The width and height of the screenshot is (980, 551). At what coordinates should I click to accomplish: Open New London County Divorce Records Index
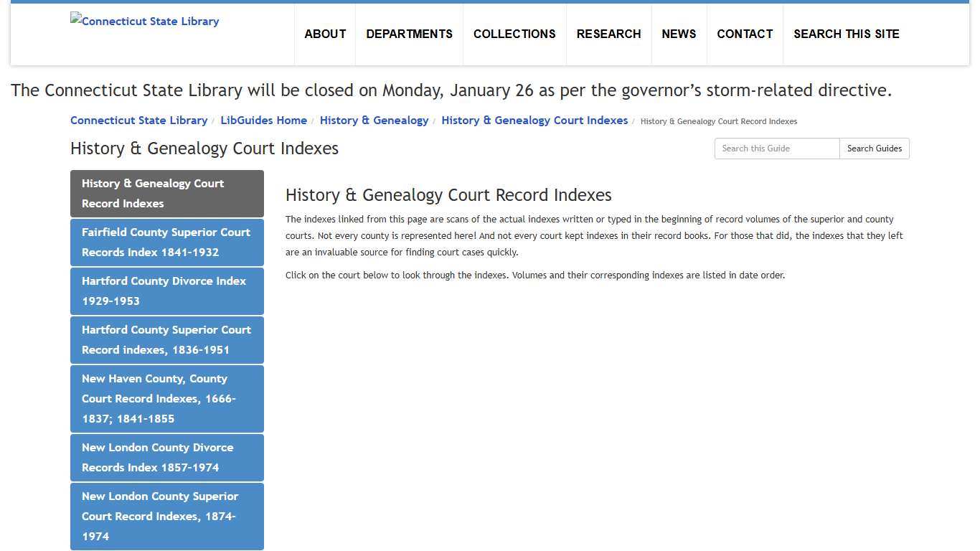(x=166, y=457)
